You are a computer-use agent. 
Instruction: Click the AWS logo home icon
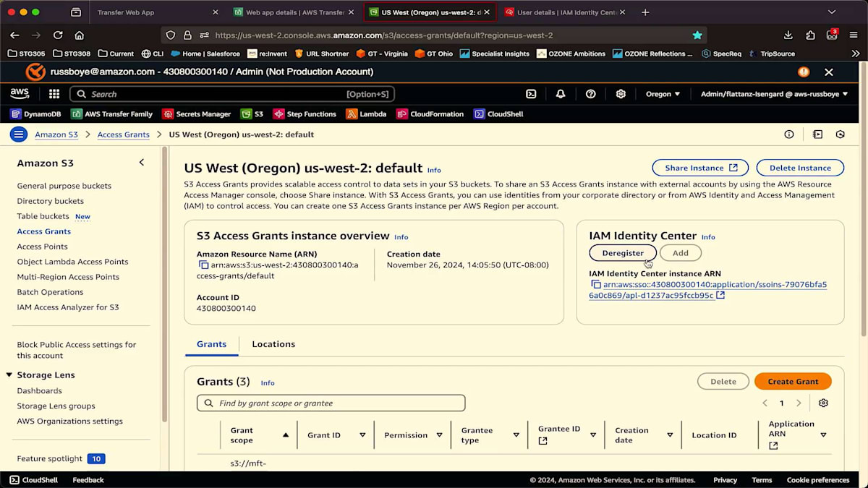[x=20, y=94]
